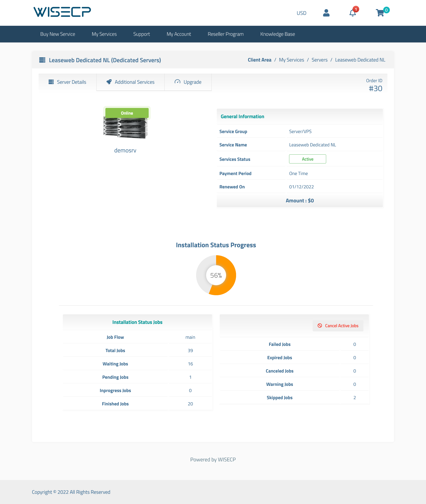This screenshot has height=504, width=426.
Task: Open My Account menu
Action: pos(179,34)
